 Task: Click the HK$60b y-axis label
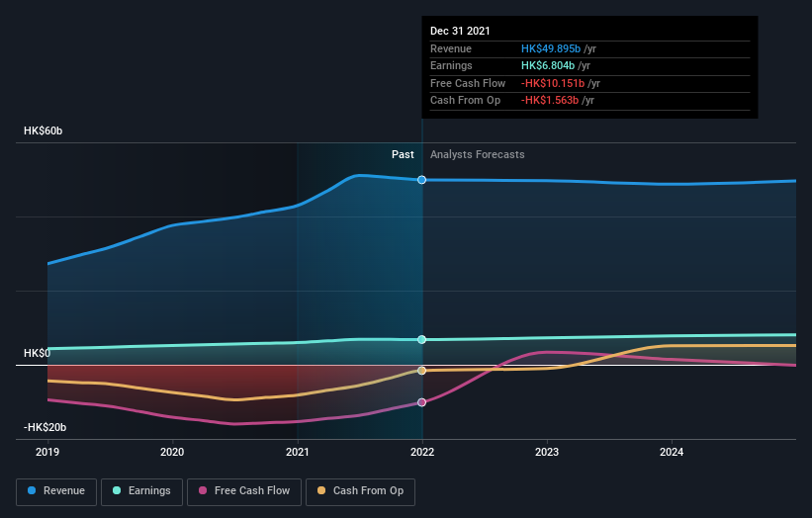click(x=43, y=130)
